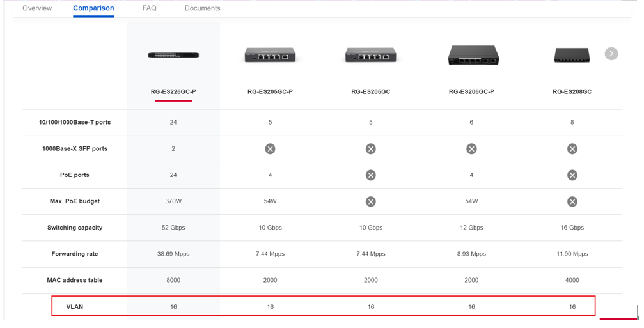Click the Forwarding rate row label
Image resolution: width=644 pixels, height=328 pixels.
coord(75,254)
